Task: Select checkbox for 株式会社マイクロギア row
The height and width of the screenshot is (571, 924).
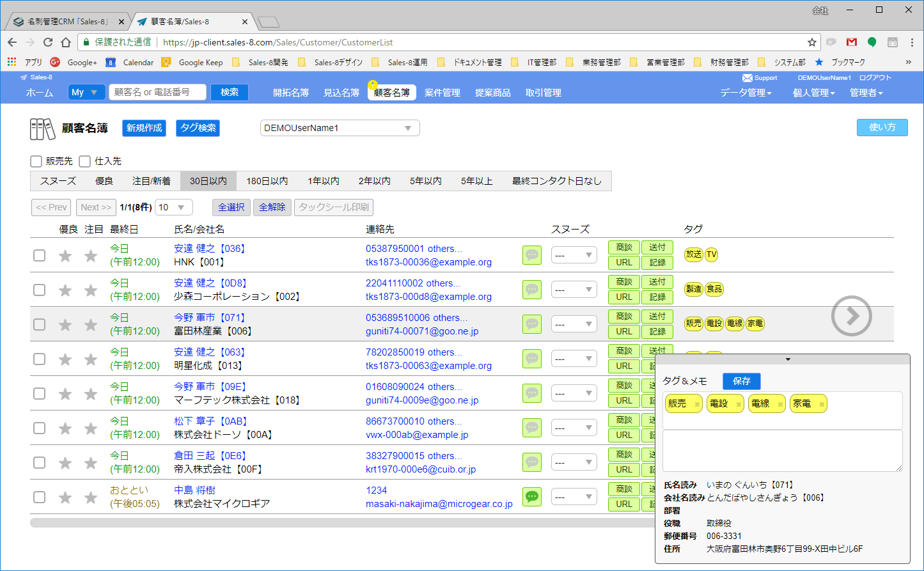Action: (40, 497)
